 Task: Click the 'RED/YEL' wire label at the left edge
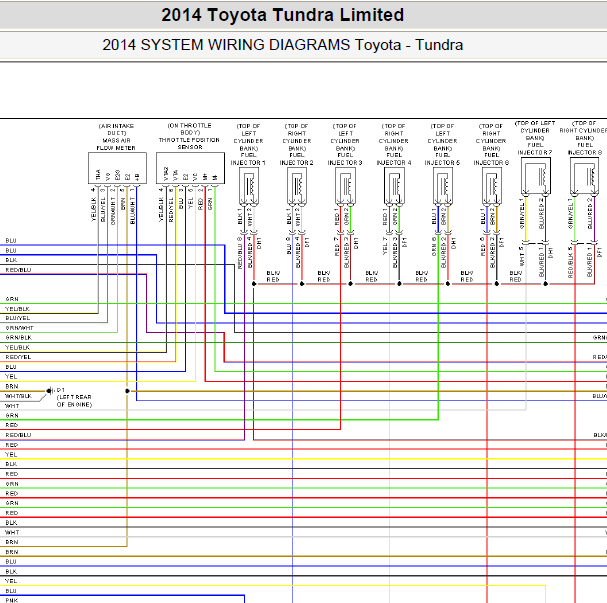pyautogui.click(x=18, y=357)
